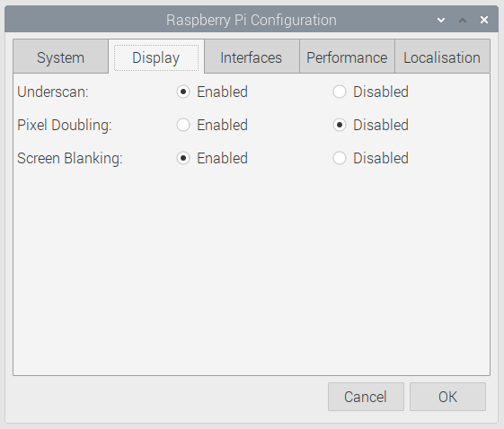Image resolution: width=504 pixels, height=429 pixels.
Task: Click the Pixel Doubling label text
Action: click(65, 126)
